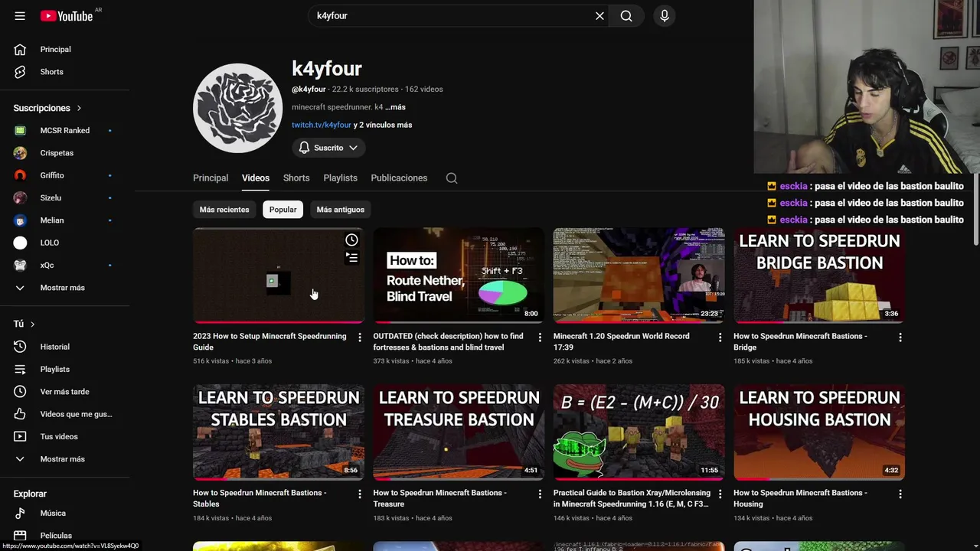Add 2023 setup guide to queue
Screen dimensions: 980x551
351,258
